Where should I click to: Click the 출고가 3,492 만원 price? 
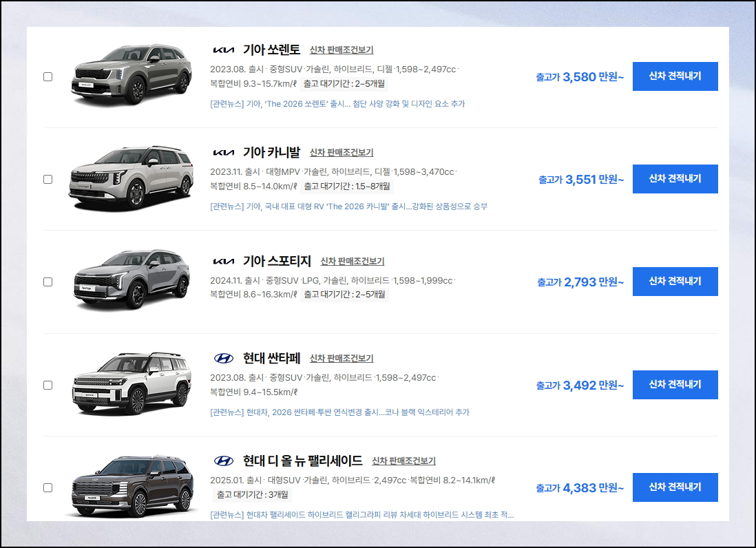click(x=580, y=385)
